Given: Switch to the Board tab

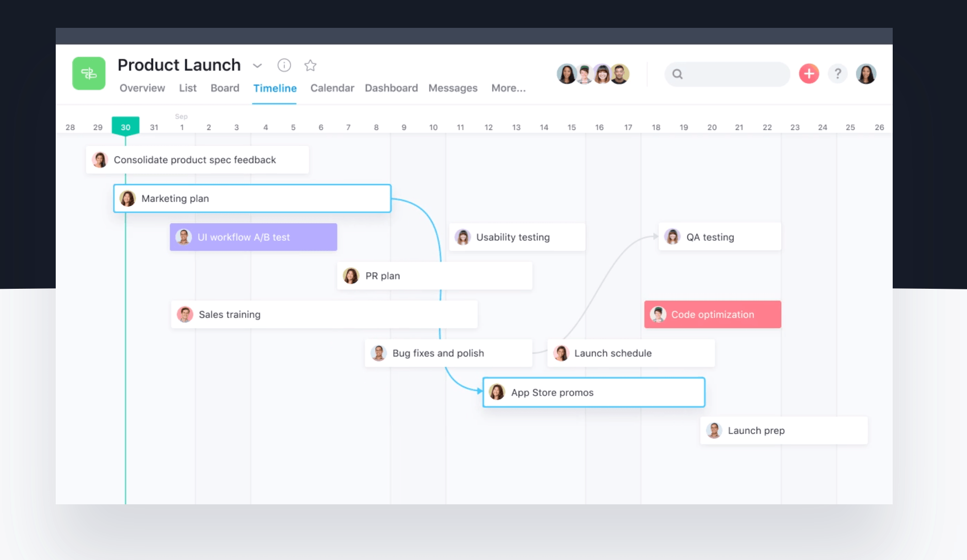Looking at the screenshot, I should 224,88.
